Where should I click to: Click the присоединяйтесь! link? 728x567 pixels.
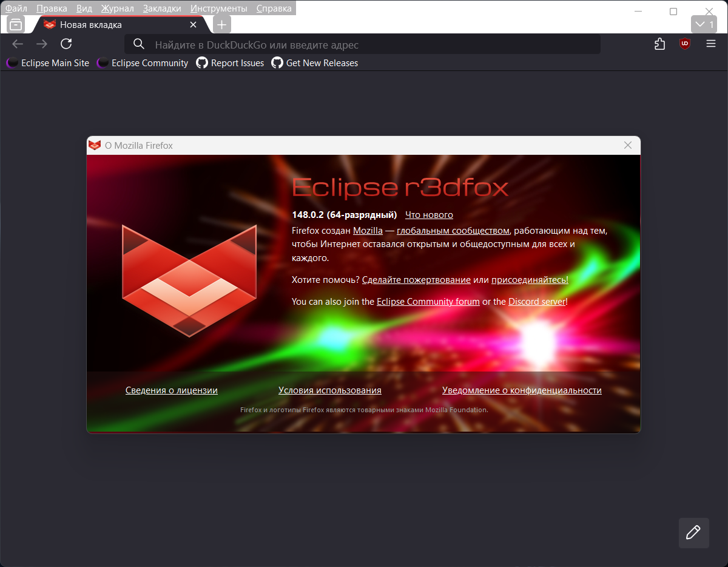point(530,280)
